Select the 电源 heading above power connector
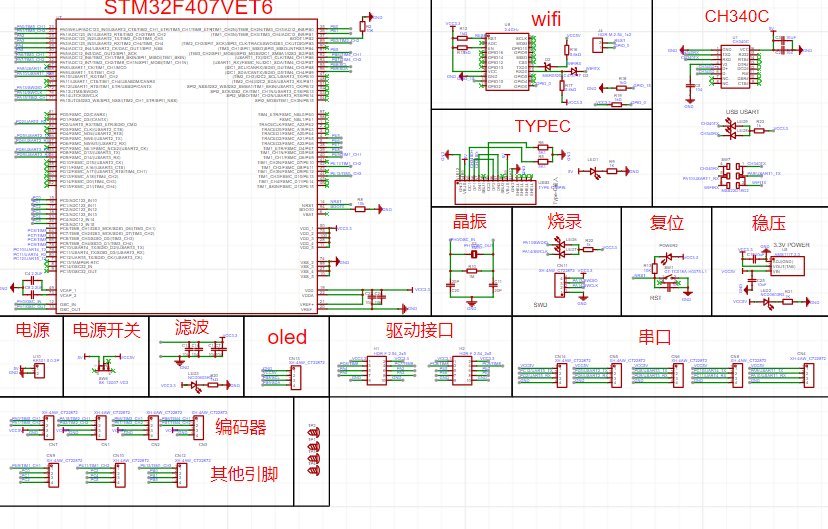This screenshot has width=828, height=529. pos(33,330)
